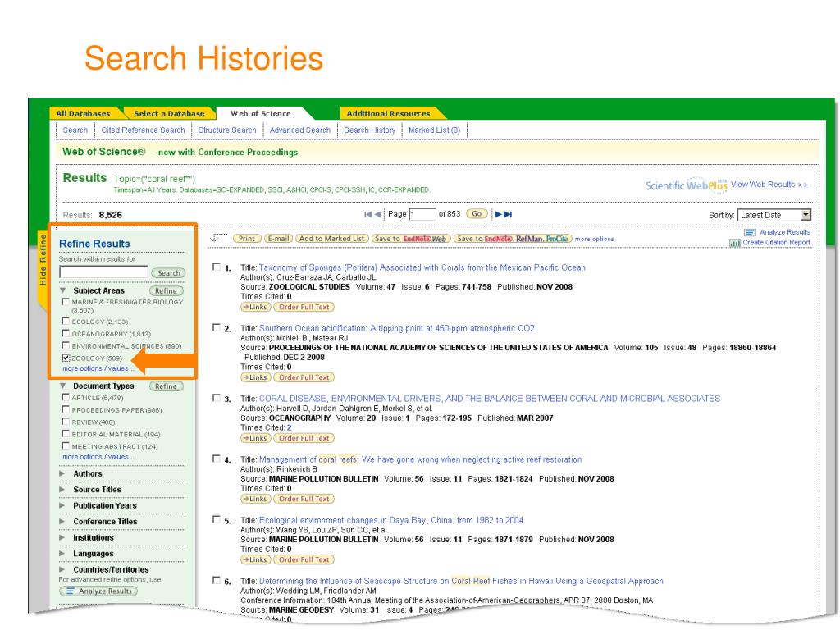Click Links button under result 1
The width and height of the screenshot is (840, 630).
pyautogui.click(x=256, y=308)
